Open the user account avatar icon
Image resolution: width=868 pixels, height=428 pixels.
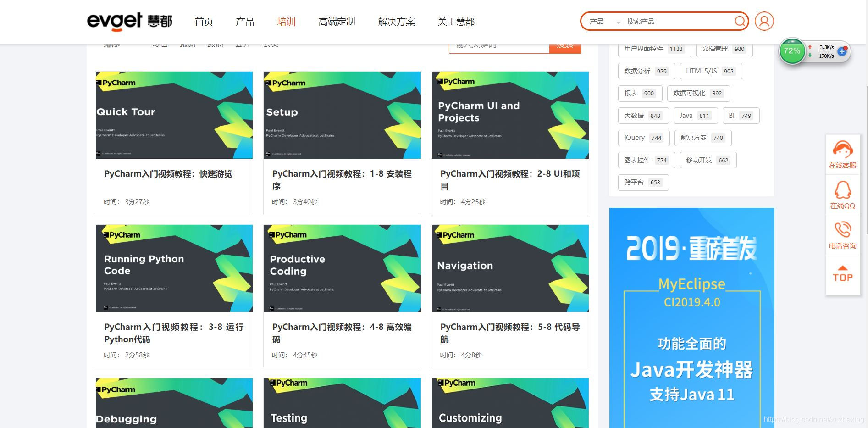pyautogui.click(x=764, y=22)
